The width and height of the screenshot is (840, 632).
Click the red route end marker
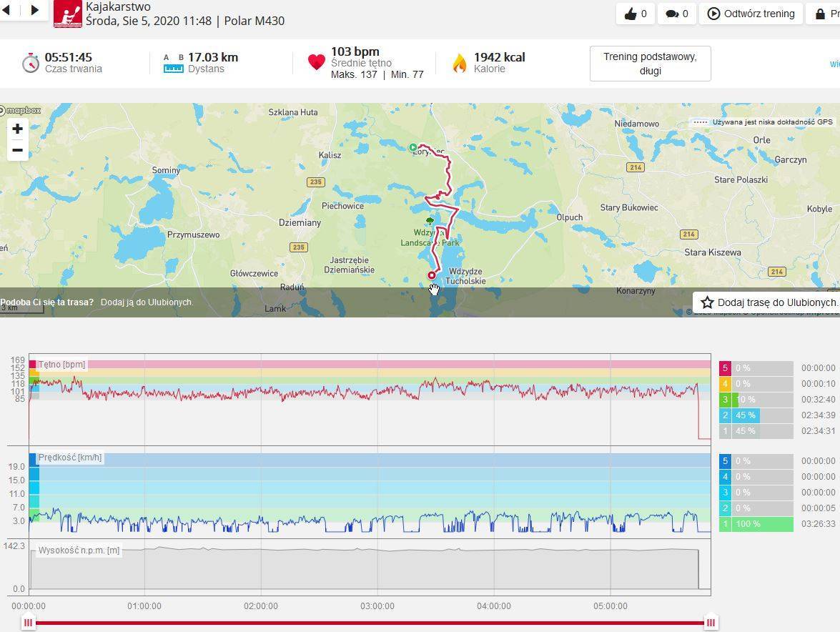point(431,275)
